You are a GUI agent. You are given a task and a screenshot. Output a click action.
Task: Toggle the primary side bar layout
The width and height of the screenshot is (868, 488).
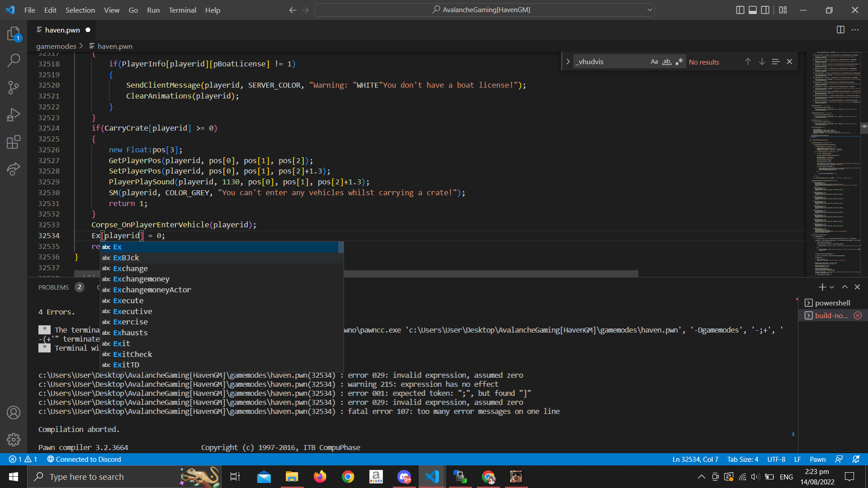tap(740, 10)
